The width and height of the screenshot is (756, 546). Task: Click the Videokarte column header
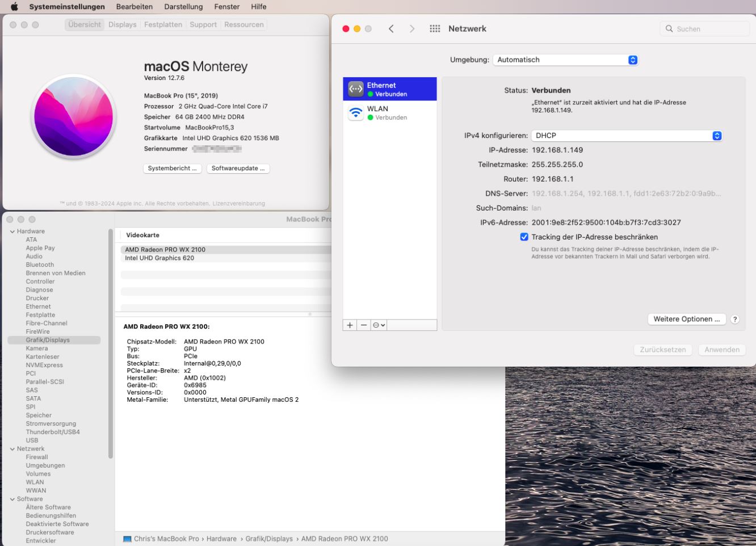(143, 236)
